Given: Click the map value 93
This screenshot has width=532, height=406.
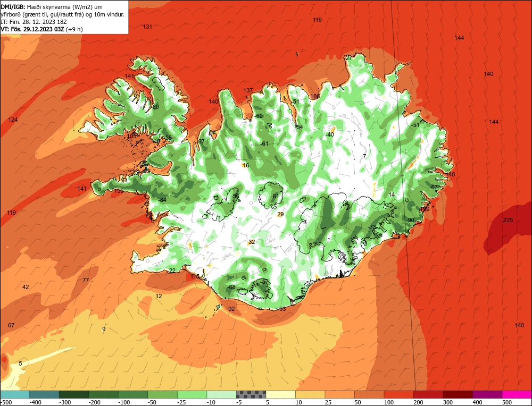Looking at the screenshot, I should [x=282, y=309].
